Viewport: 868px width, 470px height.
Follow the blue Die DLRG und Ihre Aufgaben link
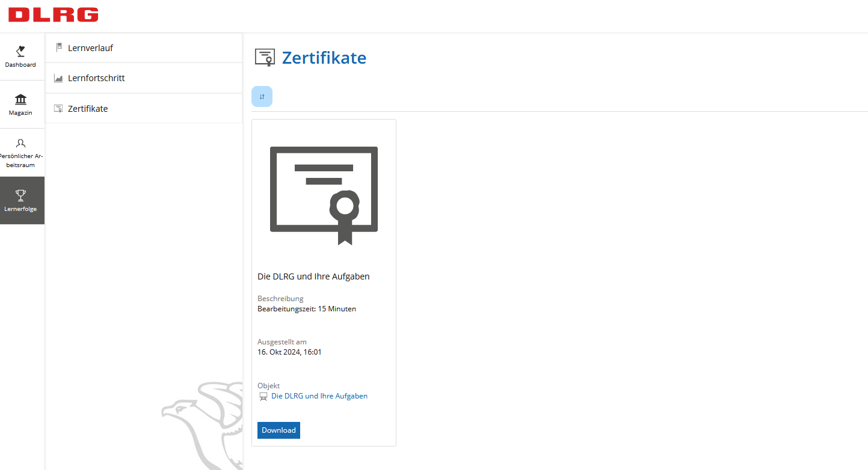pos(319,396)
